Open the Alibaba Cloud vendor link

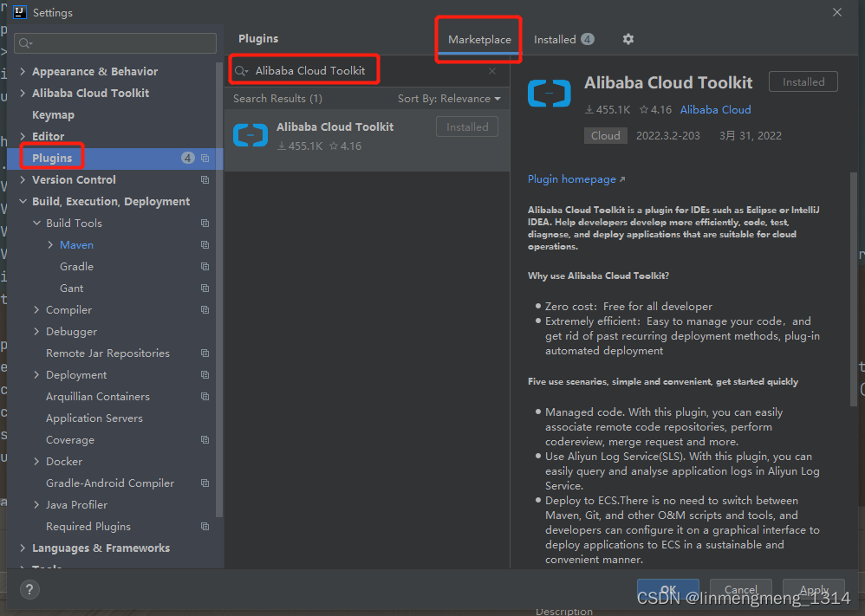[x=716, y=110]
